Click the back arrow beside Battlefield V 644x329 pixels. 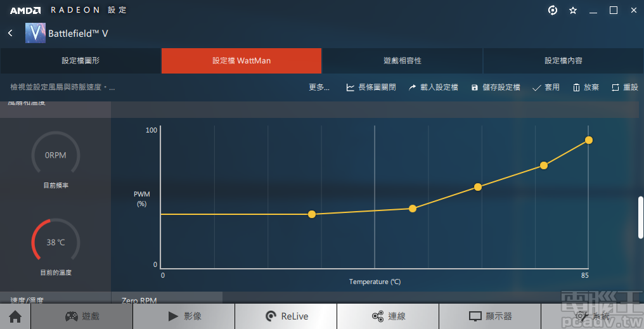(x=10, y=33)
